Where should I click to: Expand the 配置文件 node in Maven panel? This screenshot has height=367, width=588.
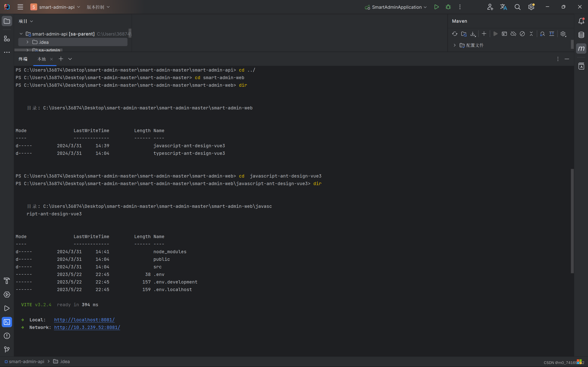tap(454, 45)
